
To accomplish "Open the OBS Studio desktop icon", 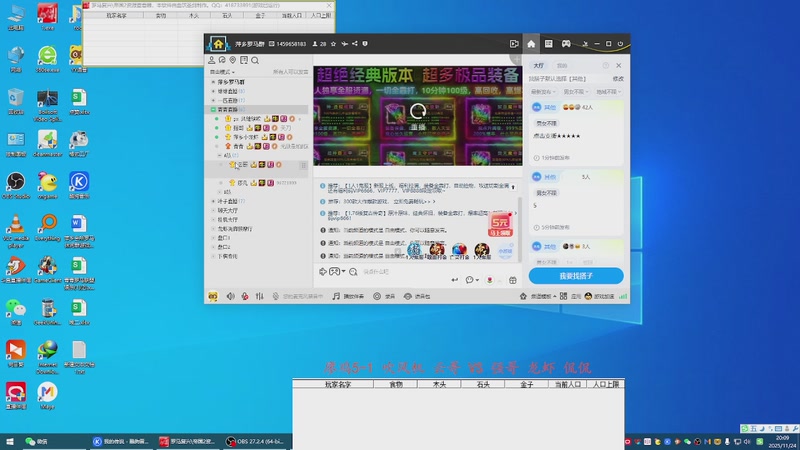I will [x=16, y=186].
